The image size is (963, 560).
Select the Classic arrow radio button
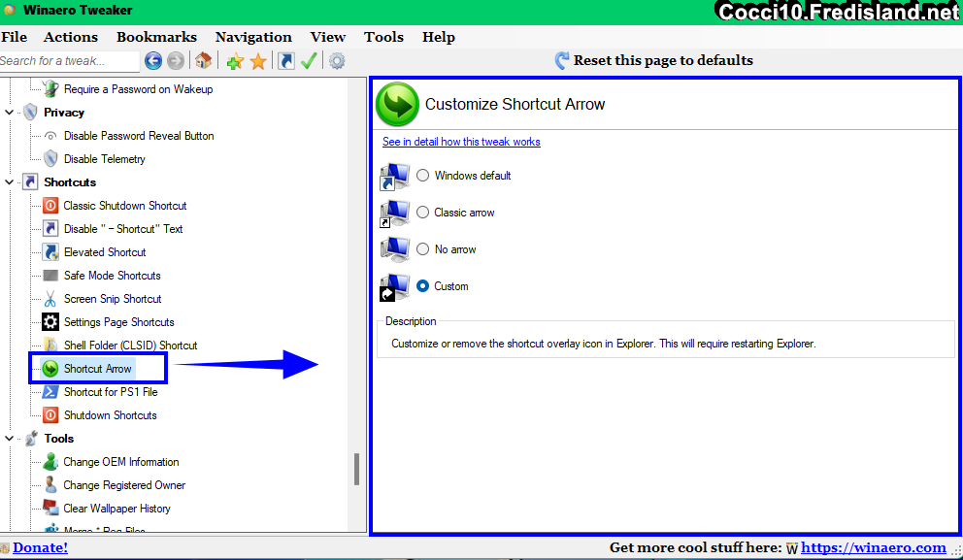click(422, 213)
